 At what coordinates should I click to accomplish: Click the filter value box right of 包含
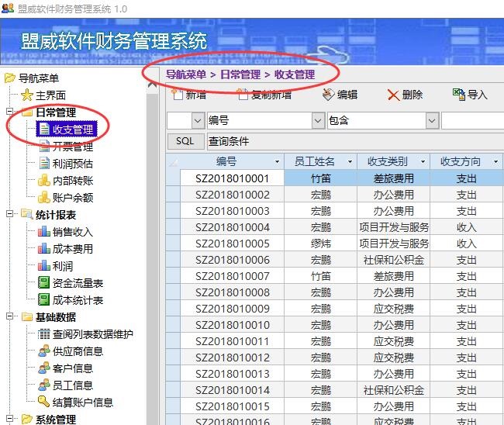click(x=472, y=121)
